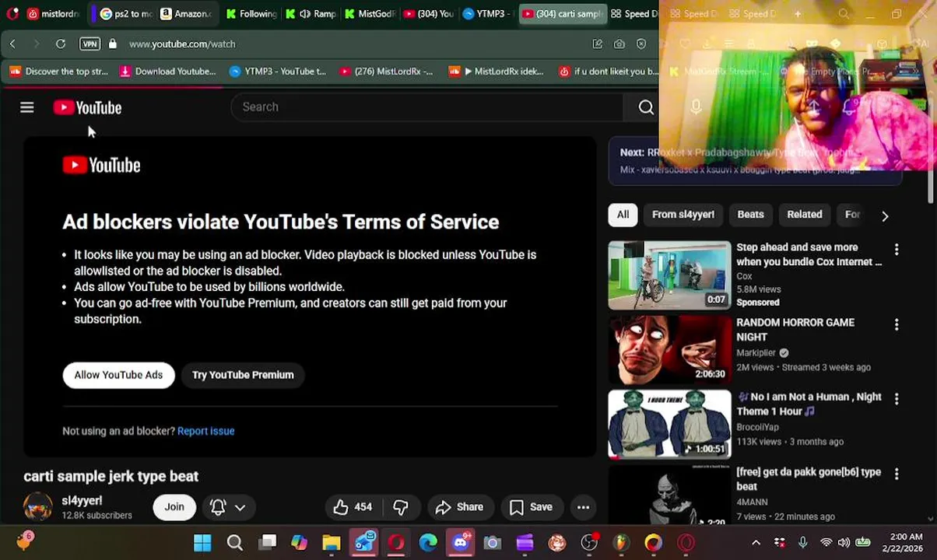Show hidden system tray icons

tap(756, 543)
